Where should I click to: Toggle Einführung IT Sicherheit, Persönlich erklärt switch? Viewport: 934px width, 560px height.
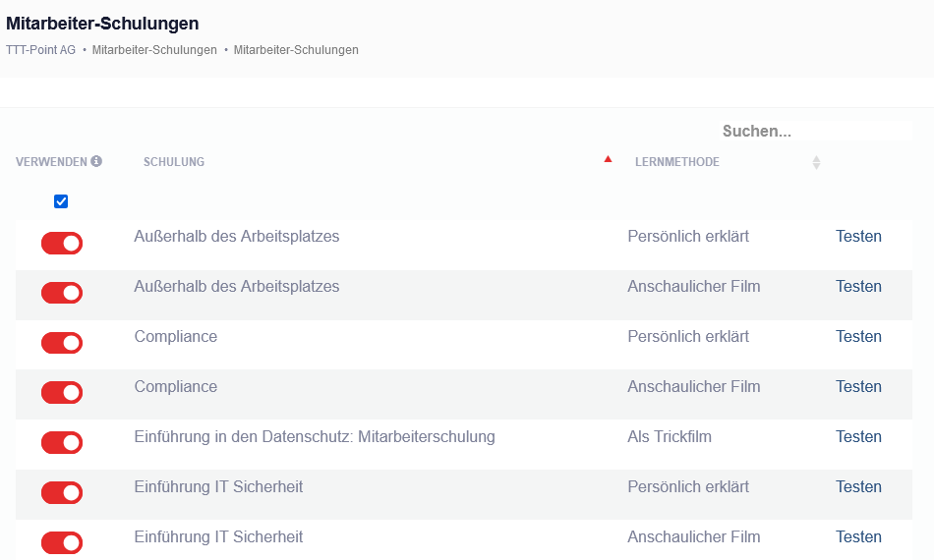point(62,493)
